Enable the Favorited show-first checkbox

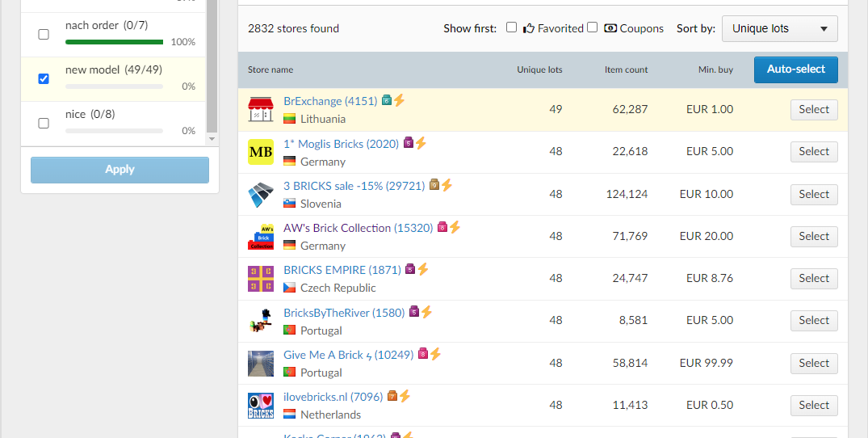[511, 27]
